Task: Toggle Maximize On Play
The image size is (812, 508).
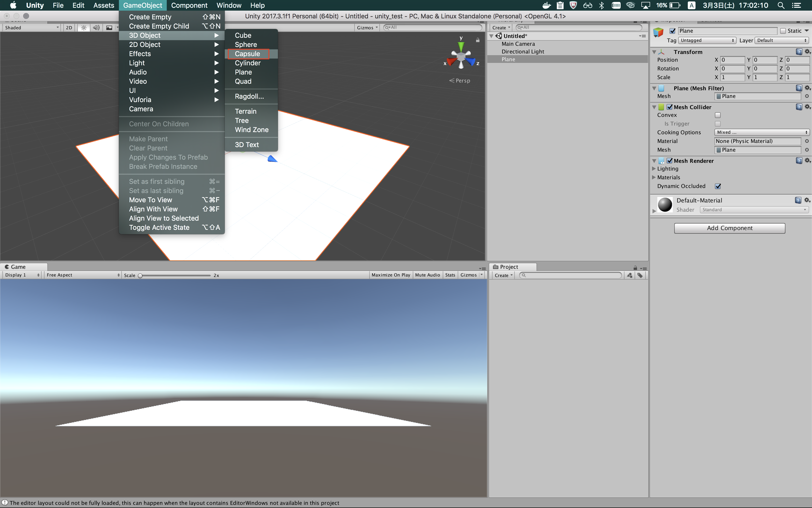Action: click(391, 275)
